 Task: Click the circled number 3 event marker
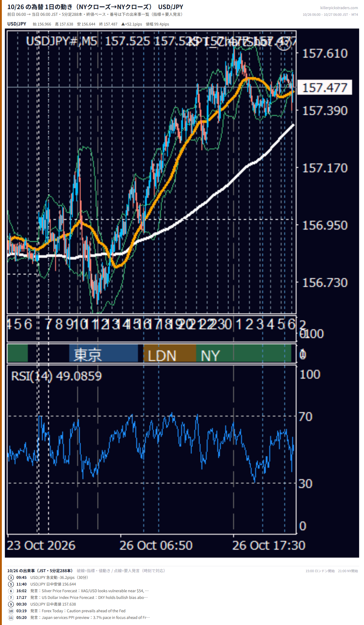pos(11,577)
